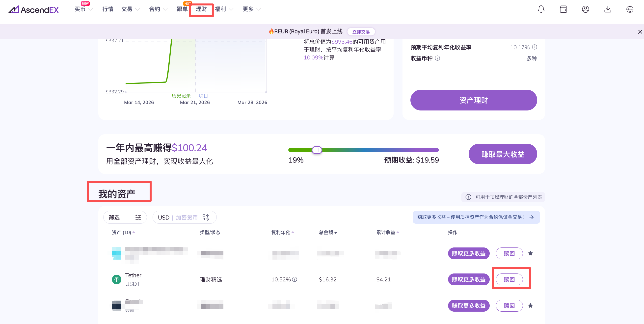The height and width of the screenshot is (324, 644).
Task: Click the 资产理财 purple button
Action: pos(474,100)
